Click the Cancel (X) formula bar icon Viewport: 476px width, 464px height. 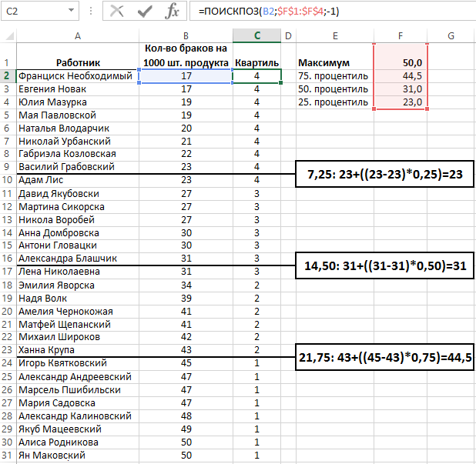pos(117,11)
